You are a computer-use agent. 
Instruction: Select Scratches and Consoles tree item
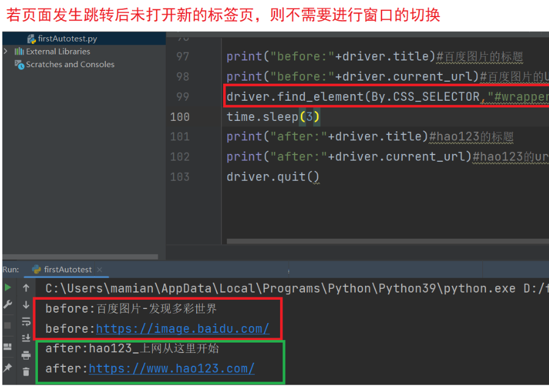pyautogui.click(x=70, y=64)
